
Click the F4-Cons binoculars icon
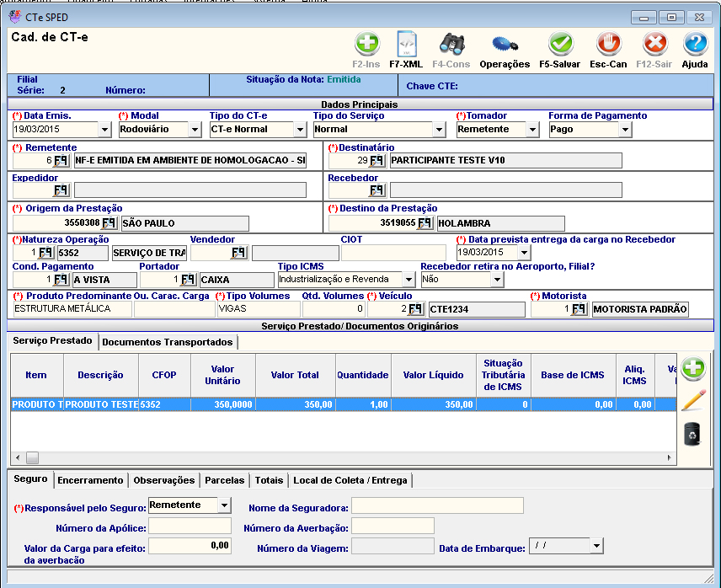tap(451, 44)
